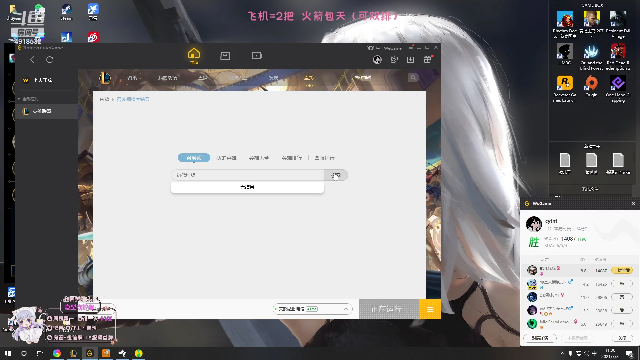Screen dimensions: 640x360
Task: Select League of Legends in WeGame sidebar
Action: tap(47, 111)
